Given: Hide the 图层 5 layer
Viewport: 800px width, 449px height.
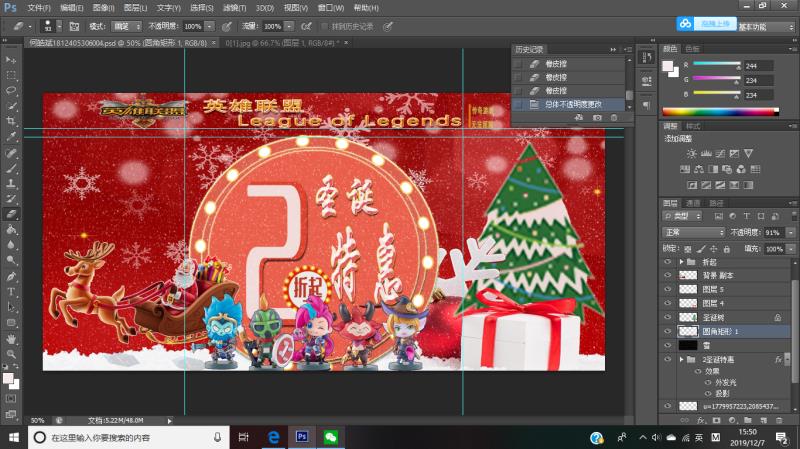Looking at the screenshot, I should pos(667,289).
